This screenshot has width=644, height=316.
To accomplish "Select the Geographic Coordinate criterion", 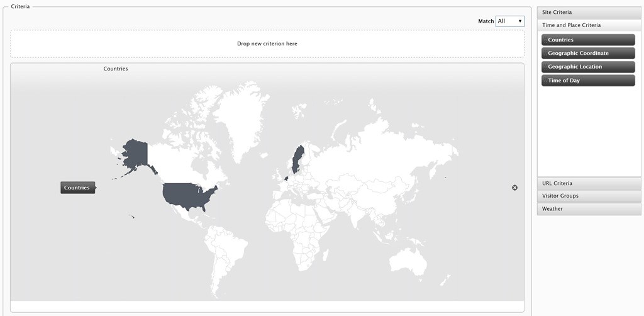I will click(x=588, y=54).
